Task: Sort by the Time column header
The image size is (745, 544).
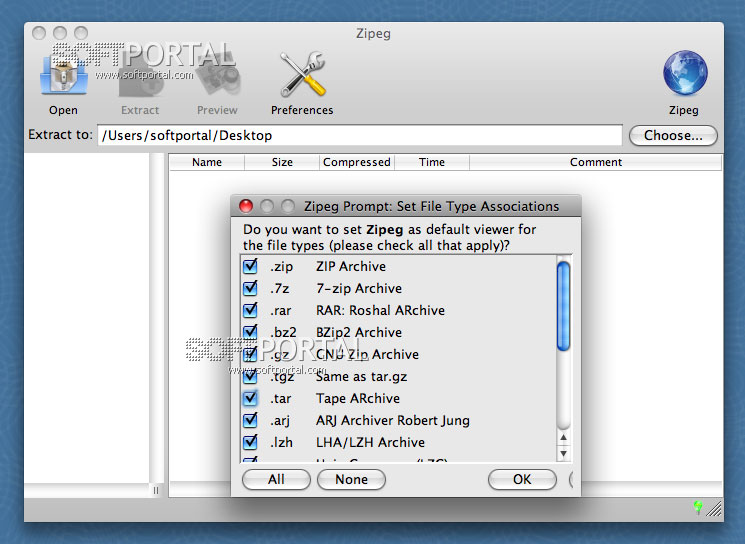Action: pos(432,162)
